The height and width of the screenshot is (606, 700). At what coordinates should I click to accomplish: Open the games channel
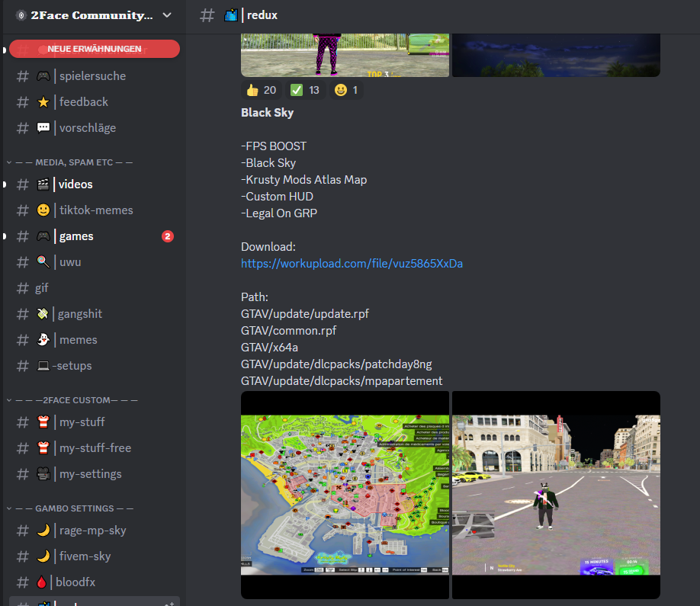[x=95, y=236]
